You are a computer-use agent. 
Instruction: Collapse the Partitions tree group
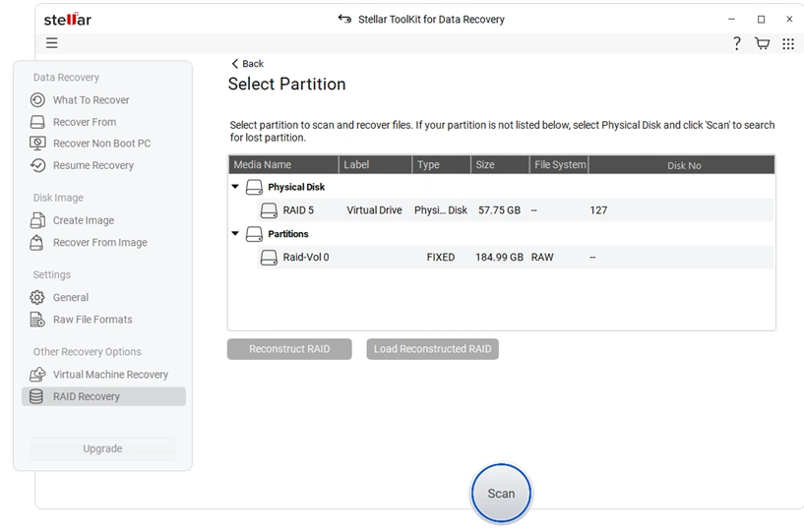click(x=235, y=234)
